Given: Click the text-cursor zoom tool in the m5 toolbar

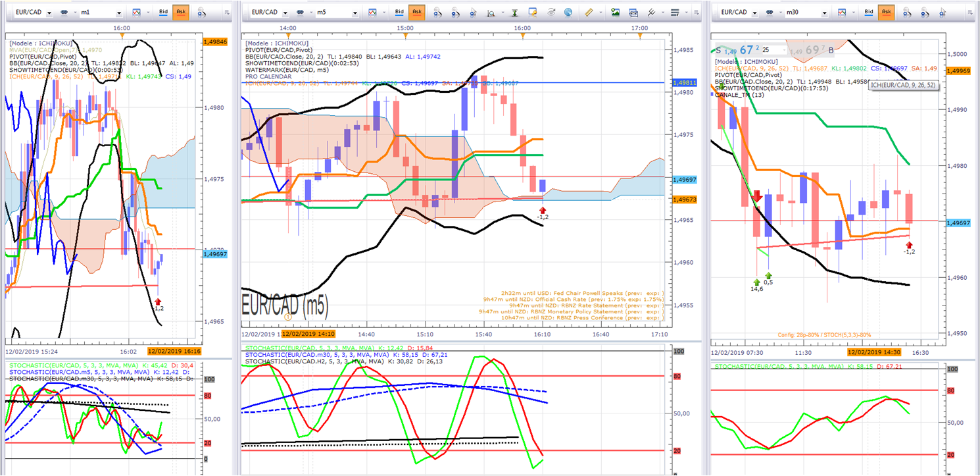Looking at the screenshot, I should [x=491, y=13].
